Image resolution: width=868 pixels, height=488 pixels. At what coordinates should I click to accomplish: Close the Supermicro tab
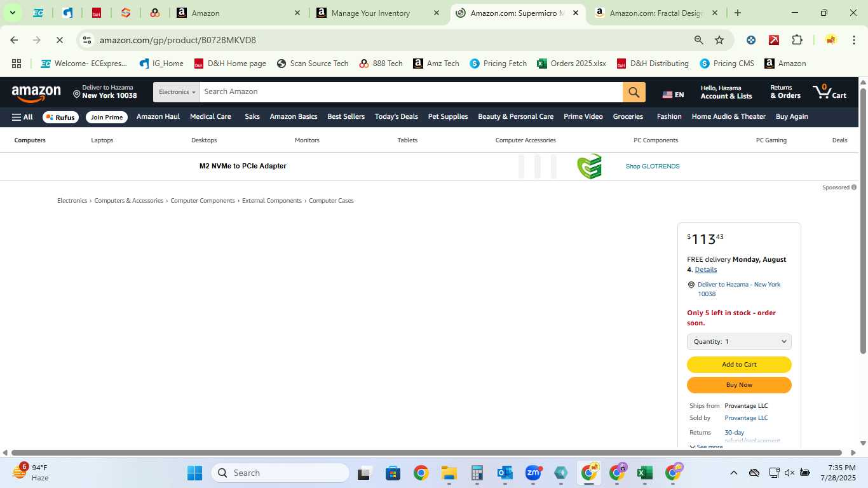coord(576,13)
